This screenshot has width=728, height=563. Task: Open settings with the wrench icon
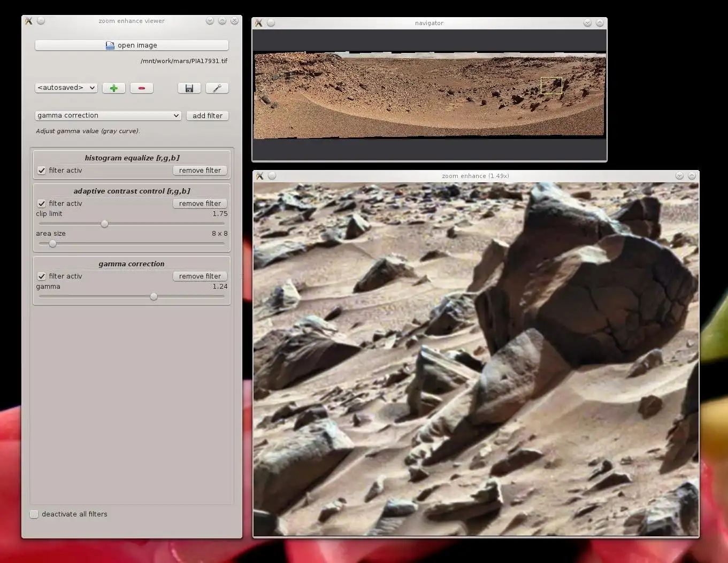217,88
